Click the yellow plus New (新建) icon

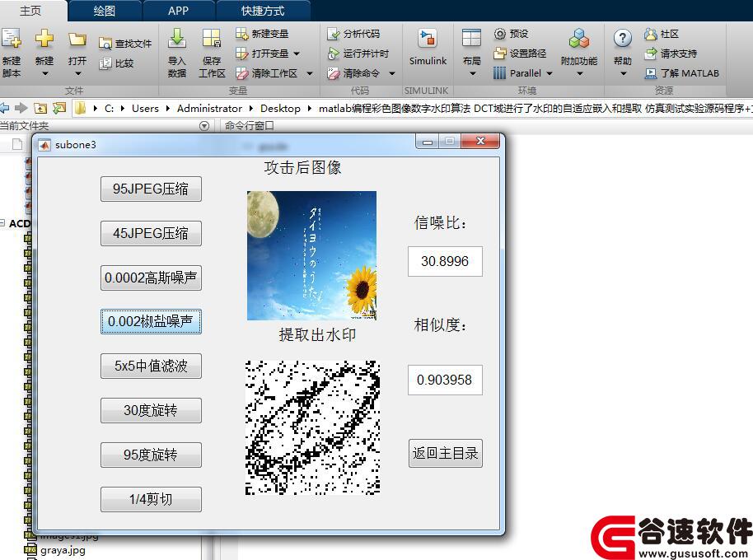pyautogui.click(x=44, y=39)
